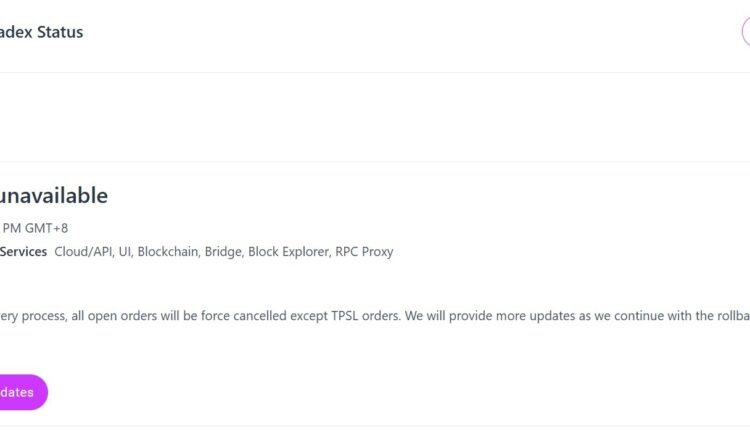Click the 'PM GMT+8' incident timestamp

pyautogui.click(x=34, y=228)
